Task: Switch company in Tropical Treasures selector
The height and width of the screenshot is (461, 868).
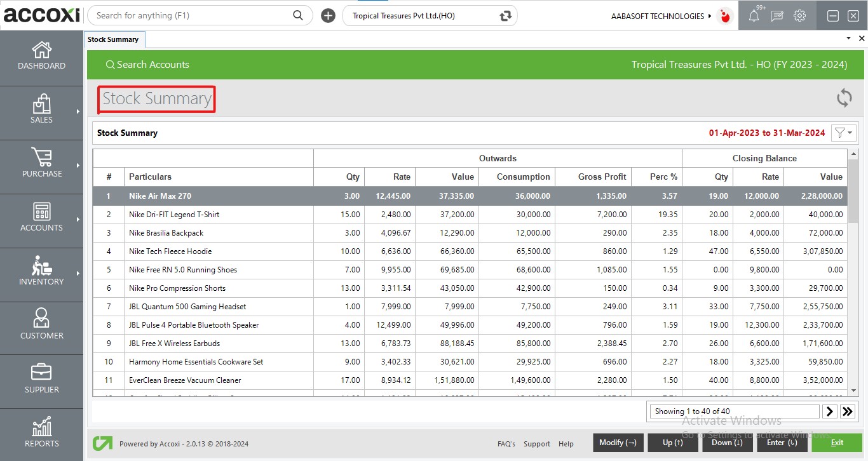Action: (x=506, y=16)
